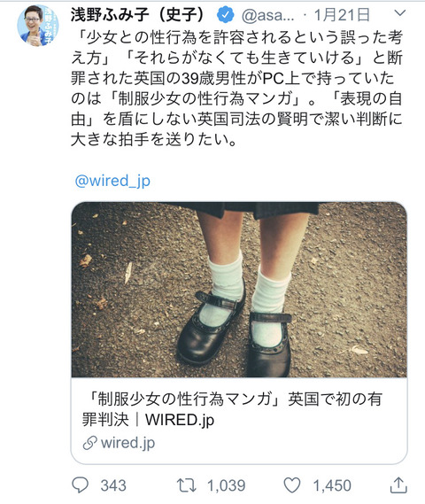Viewport: 425px width, 504px height.
Task: Open the @asa... username handle
Action: 267,15
